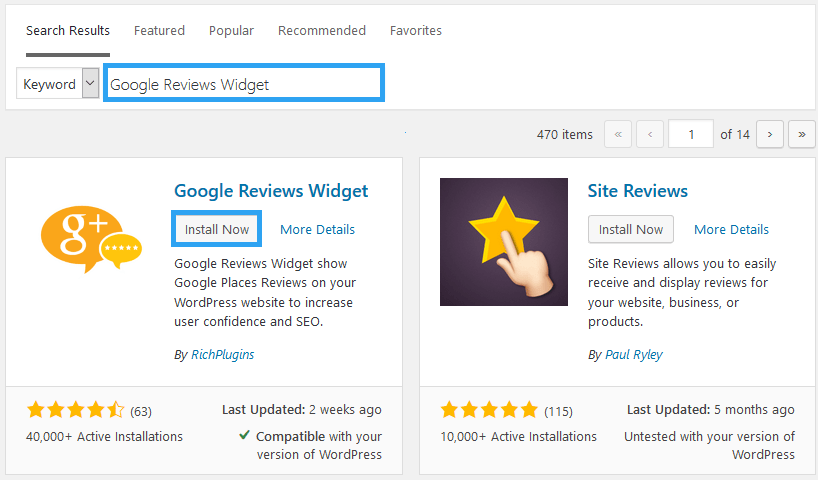Click the Site Reviews five-star rating
The image size is (818, 480).
pyautogui.click(x=489, y=410)
